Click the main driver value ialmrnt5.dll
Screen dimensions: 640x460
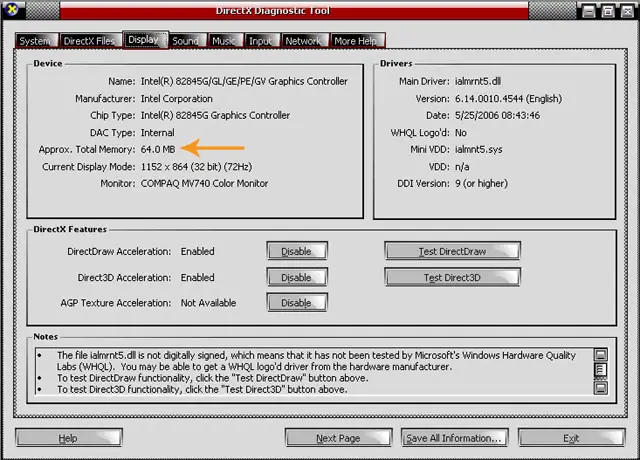(478, 81)
